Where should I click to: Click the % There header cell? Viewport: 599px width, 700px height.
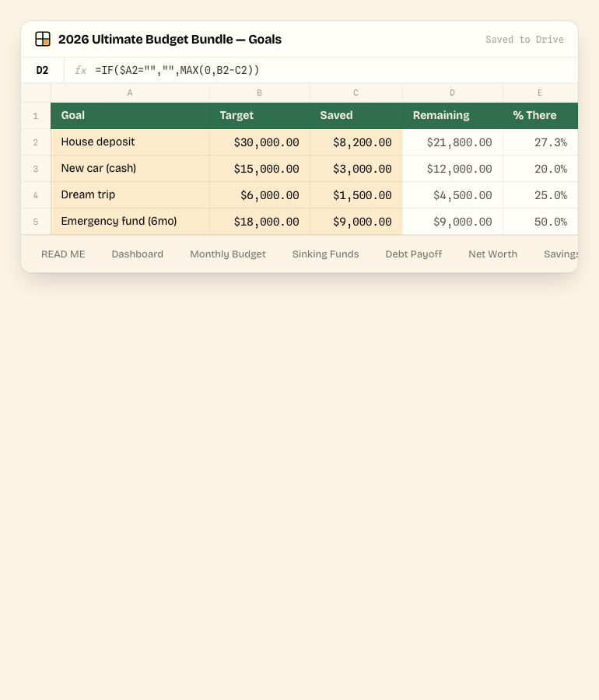[x=540, y=116]
